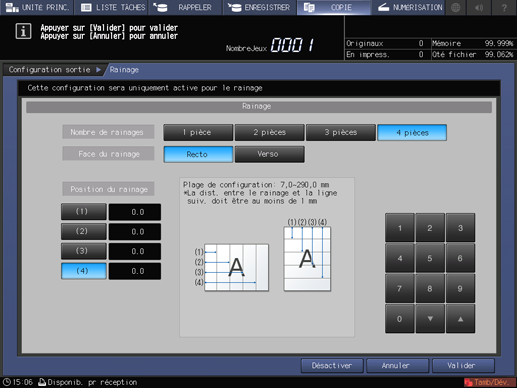Click the speaker volume icon
The height and width of the screenshot is (388, 517).
pos(479,7)
